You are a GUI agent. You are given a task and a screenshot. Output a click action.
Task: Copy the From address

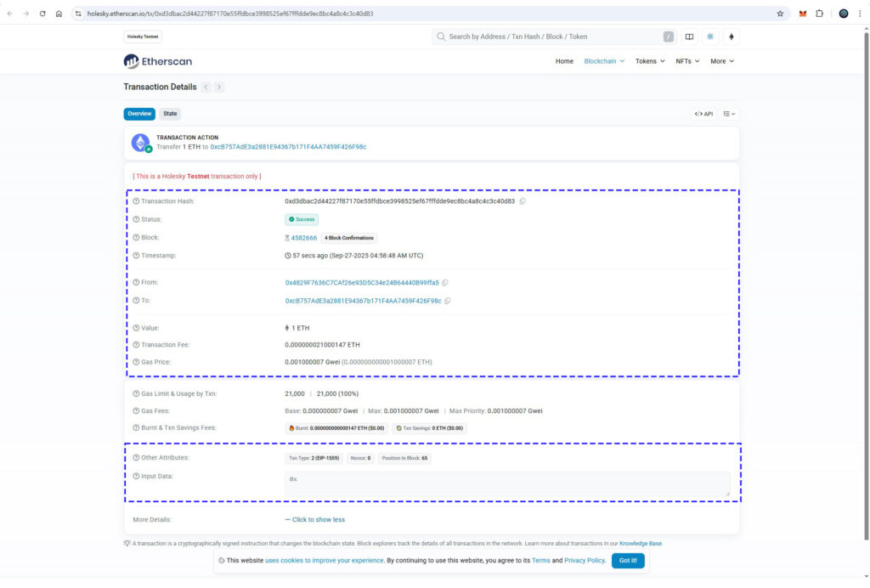445,282
